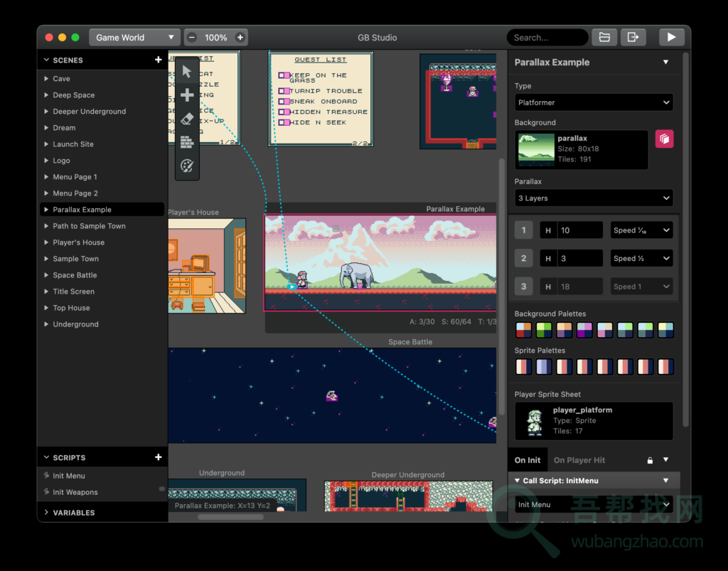Collapse the Call Script: InitMenu event
The width and height of the screenshot is (728, 571).
pyautogui.click(x=518, y=481)
